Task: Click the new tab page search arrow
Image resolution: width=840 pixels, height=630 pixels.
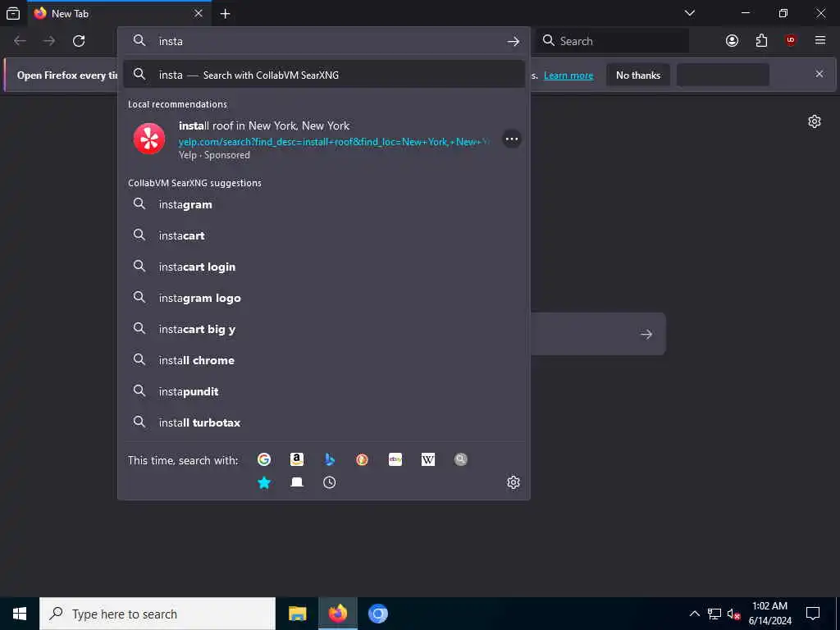Action: [x=646, y=335]
